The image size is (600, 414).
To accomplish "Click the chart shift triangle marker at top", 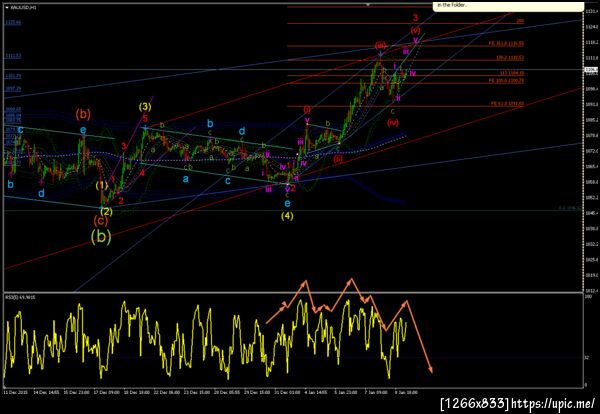I will click(x=368, y=5).
